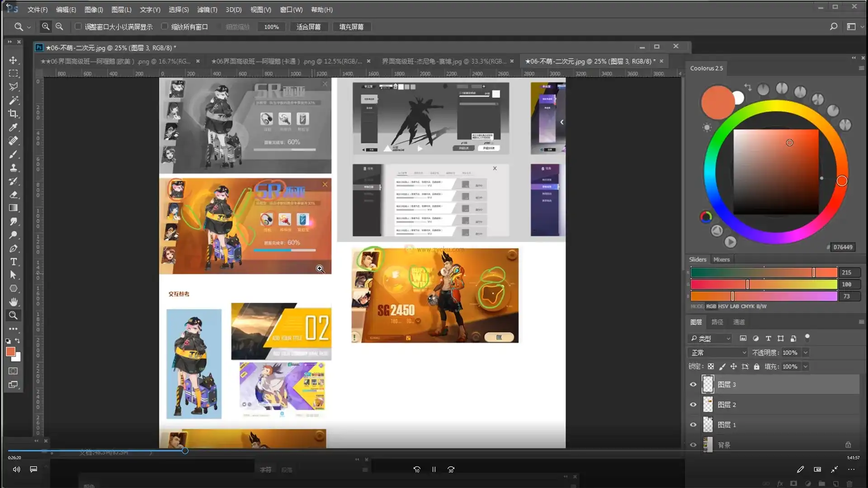Select the Move tool
Image resolution: width=868 pixels, height=488 pixels.
[x=13, y=60]
